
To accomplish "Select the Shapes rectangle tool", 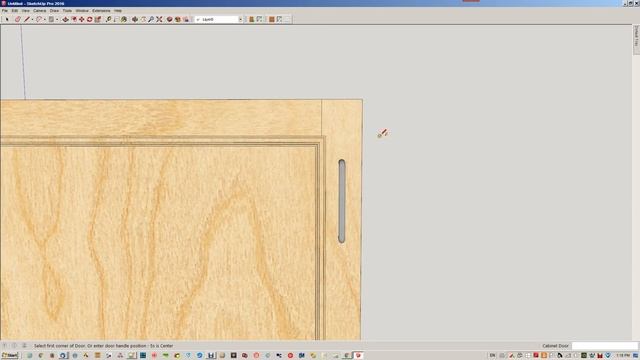I will (51, 19).
